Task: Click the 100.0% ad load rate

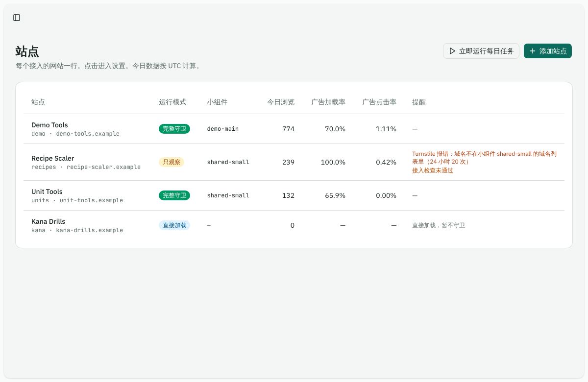Action: click(x=333, y=162)
